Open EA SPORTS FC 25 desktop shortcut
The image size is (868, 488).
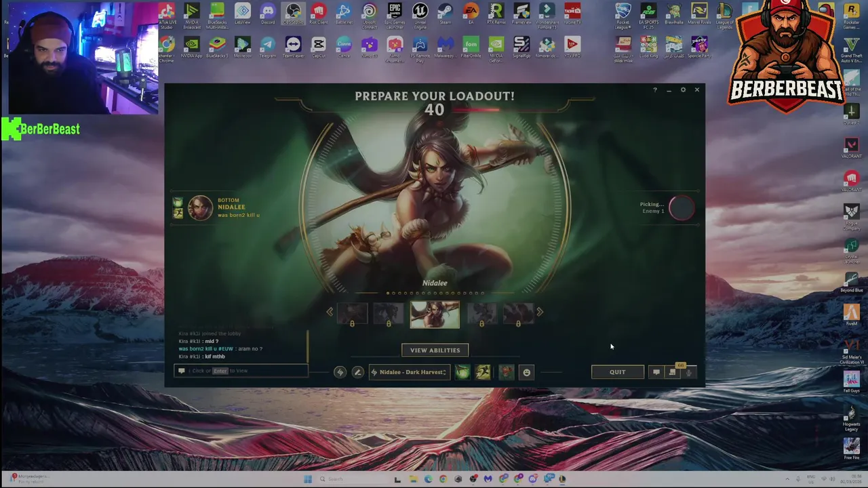(648, 16)
